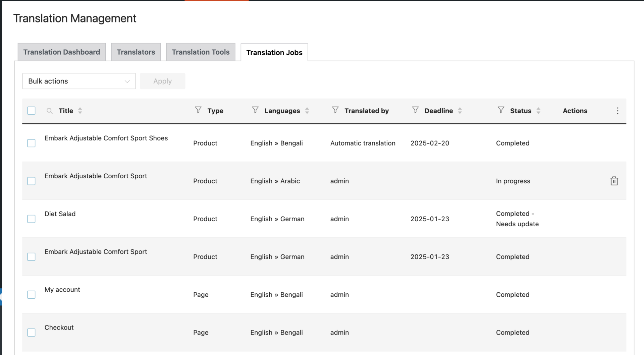Click the Title column header
The image size is (644, 355).
point(66,111)
